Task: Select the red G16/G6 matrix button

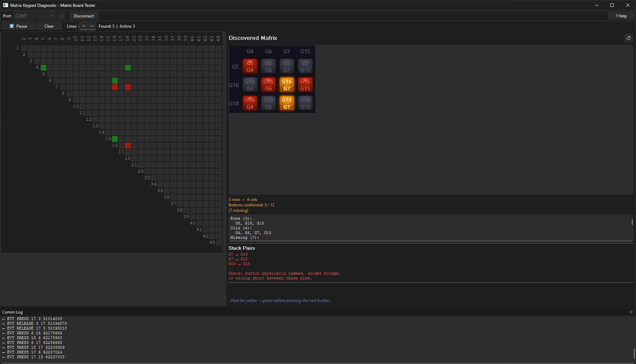Action: (268, 85)
